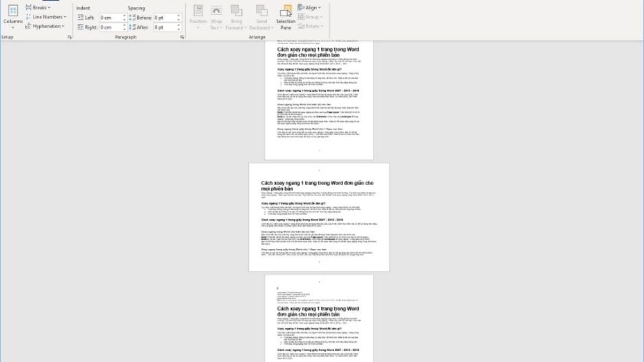Viewport: 644px width, 362px height.
Task: Click the Spacing Before stepper arrows
Action: [x=178, y=18]
